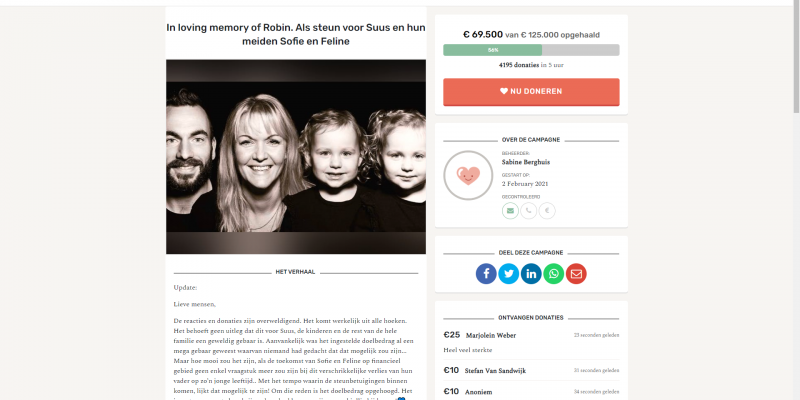
Task: Share campaign via LinkedIn icon
Action: pyautogui.click(x=531, y=274)
